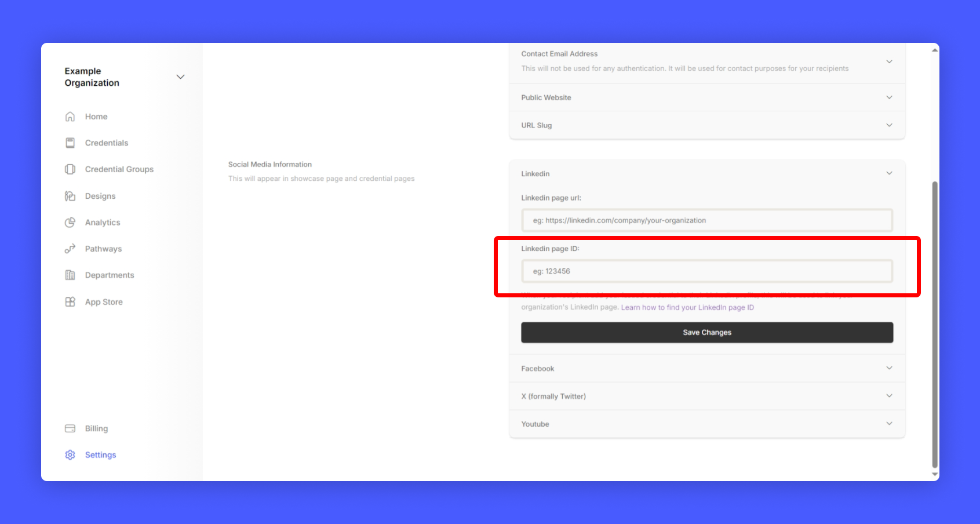Open 'Learn how to find your LinkedIn page ID' link

[x=687, y=307]
